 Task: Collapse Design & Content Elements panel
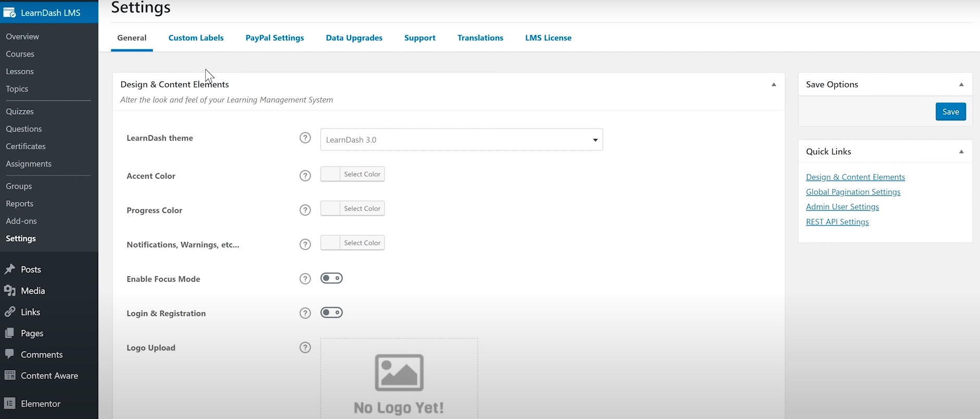(774, 84)
